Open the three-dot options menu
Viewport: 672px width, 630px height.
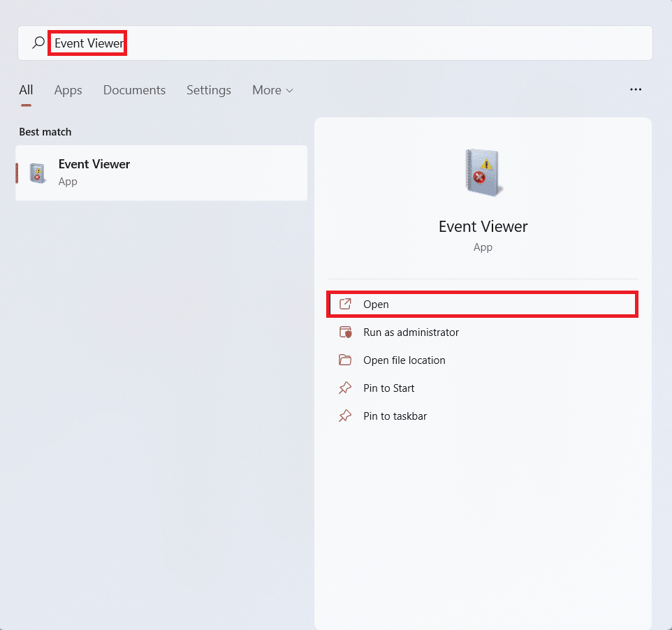tap(635, 90)
